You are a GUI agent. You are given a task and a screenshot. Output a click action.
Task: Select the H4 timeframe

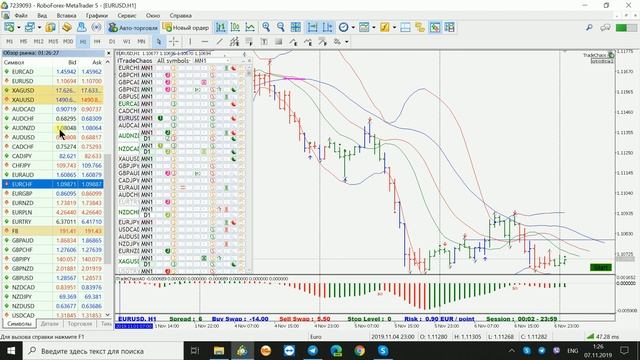click(97, 42)
